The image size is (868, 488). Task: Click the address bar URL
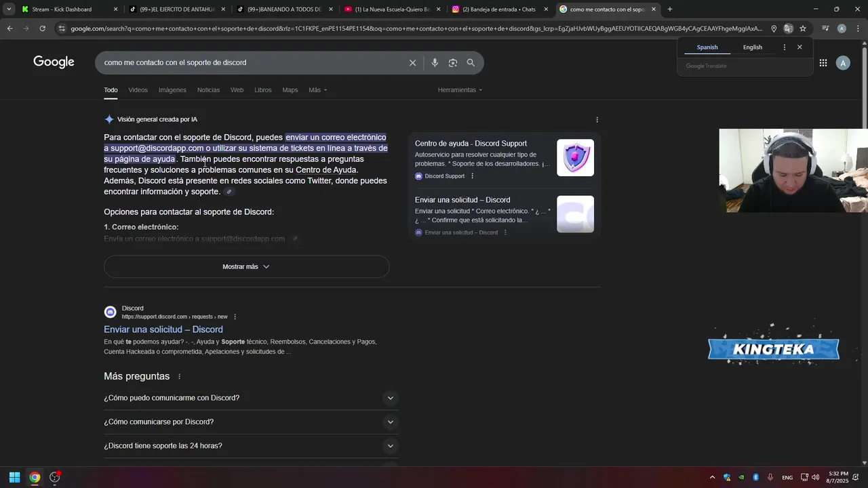click(x=416, y=28)
